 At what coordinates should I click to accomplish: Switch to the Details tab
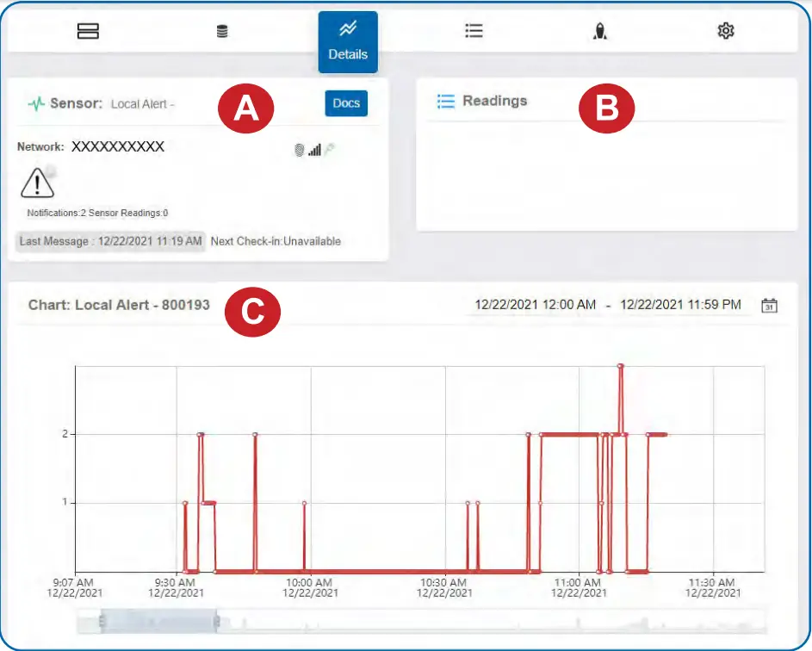348,40
